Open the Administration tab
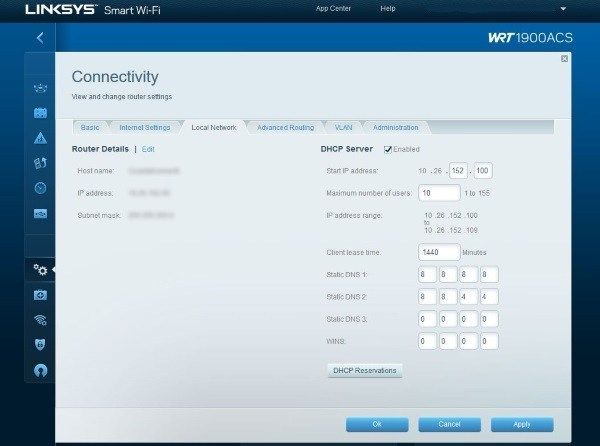 coord(396,128)
